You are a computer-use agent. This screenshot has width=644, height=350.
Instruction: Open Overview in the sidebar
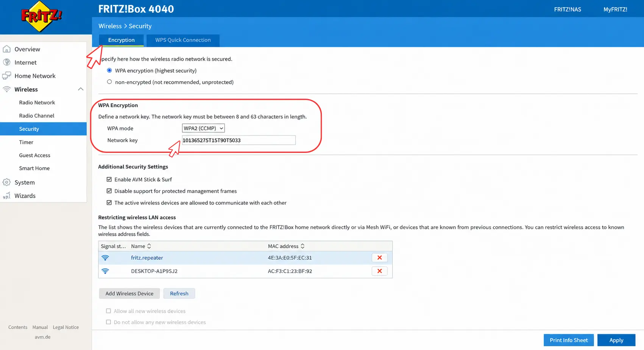click(x=27, y=49)
